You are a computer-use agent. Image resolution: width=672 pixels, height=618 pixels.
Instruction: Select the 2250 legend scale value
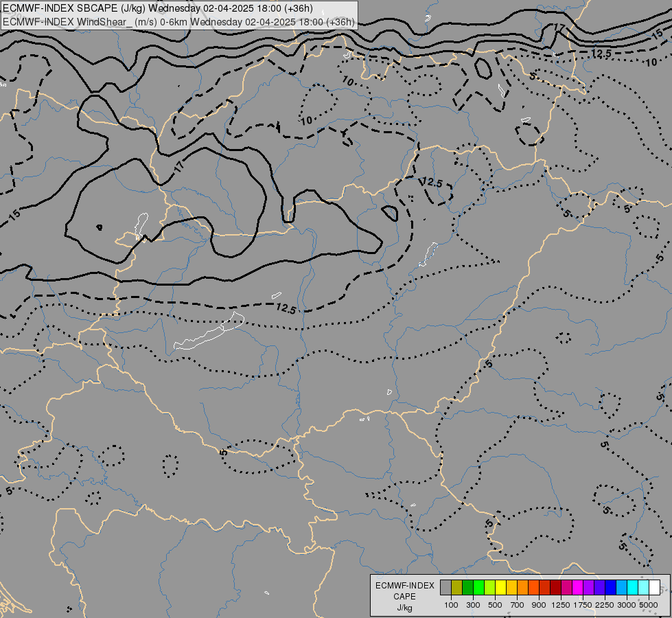pyautogui.click(x=605, y=605)
